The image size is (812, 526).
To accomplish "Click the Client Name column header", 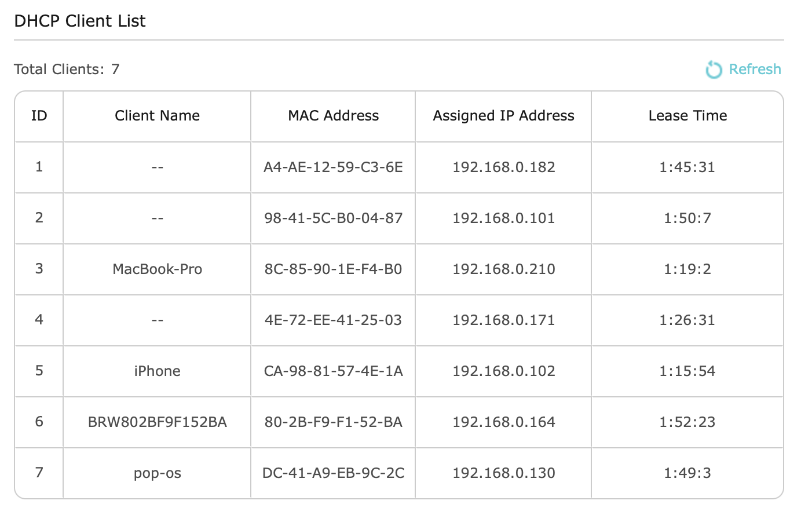I will click(x=157, y=116).
